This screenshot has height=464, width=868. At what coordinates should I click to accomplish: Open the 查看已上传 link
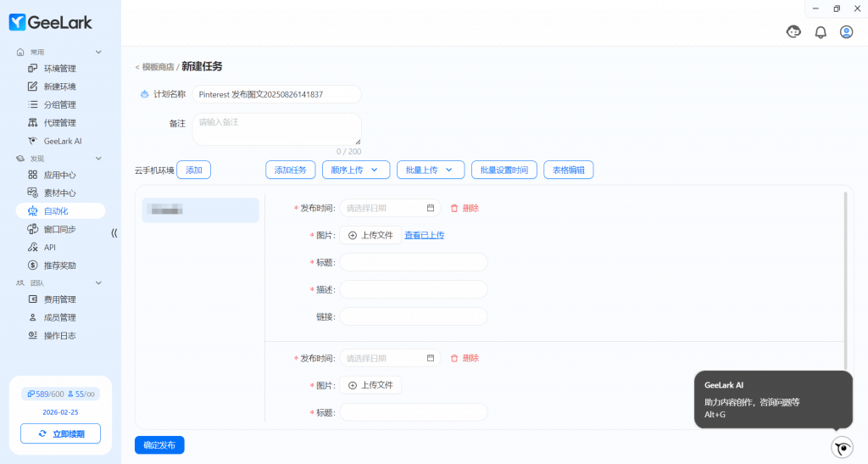coord(424,235)
